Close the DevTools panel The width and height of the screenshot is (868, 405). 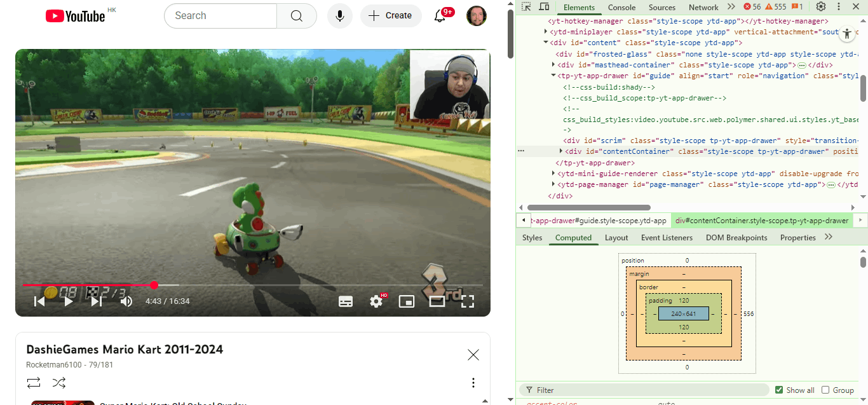(x=857, y=7)
